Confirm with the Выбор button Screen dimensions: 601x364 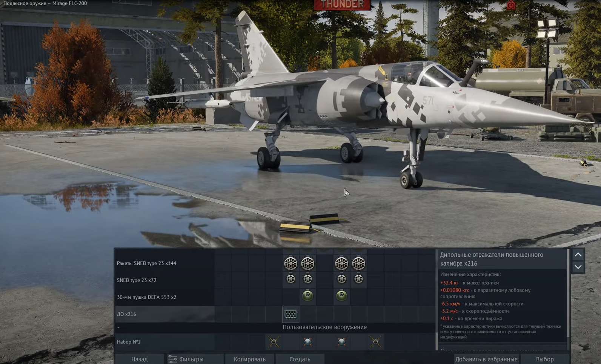545,359
